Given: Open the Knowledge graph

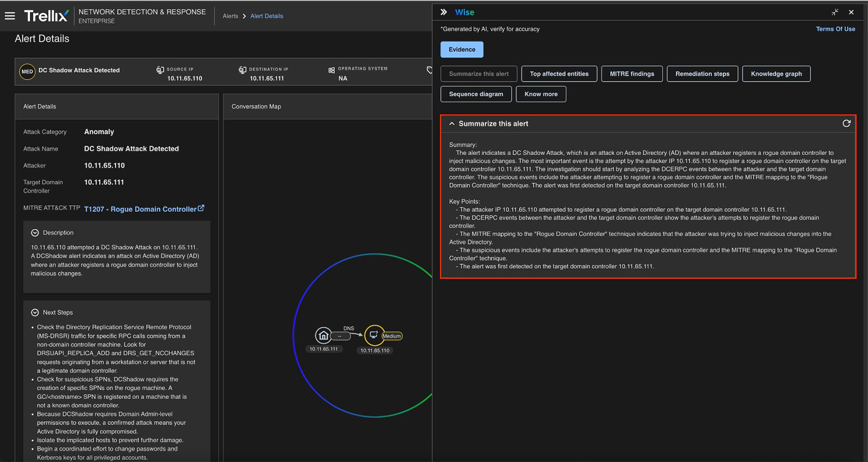Looking at the screenshot, I should [776, 74].
